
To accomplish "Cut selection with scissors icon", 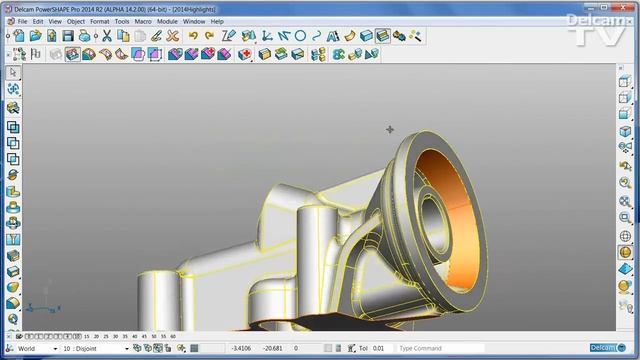I will click(107, 36).
